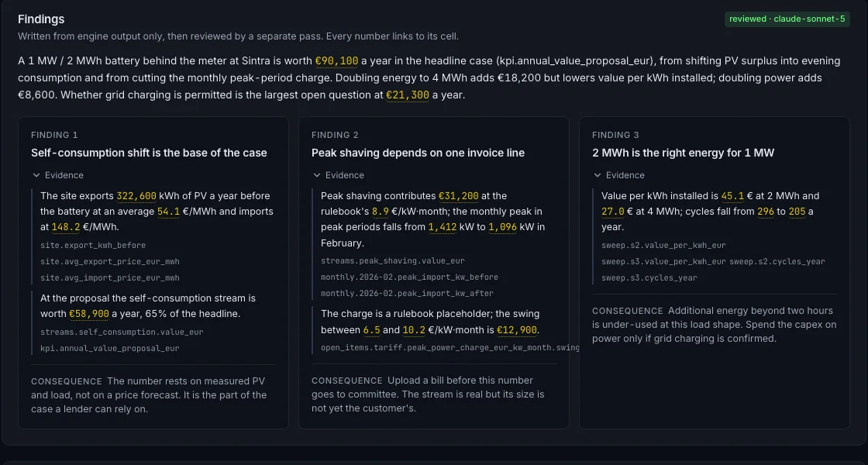Viewport: 868px width, 465px height.
Task: Open the €21,300 grid charging value link
Action: [408, 95]
